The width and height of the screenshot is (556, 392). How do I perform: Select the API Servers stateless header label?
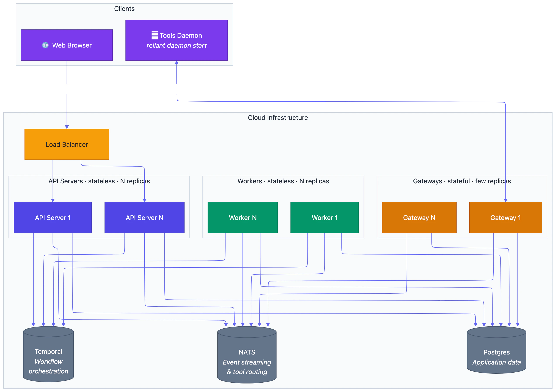click(x=99, y=181)
